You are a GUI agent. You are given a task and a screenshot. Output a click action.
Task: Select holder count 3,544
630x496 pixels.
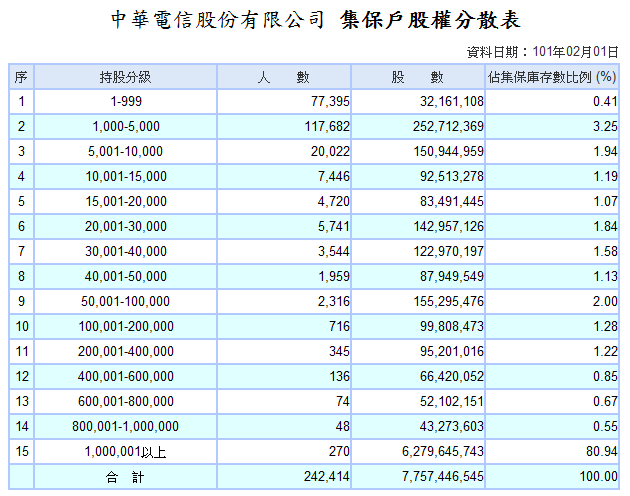coord(334,252)
